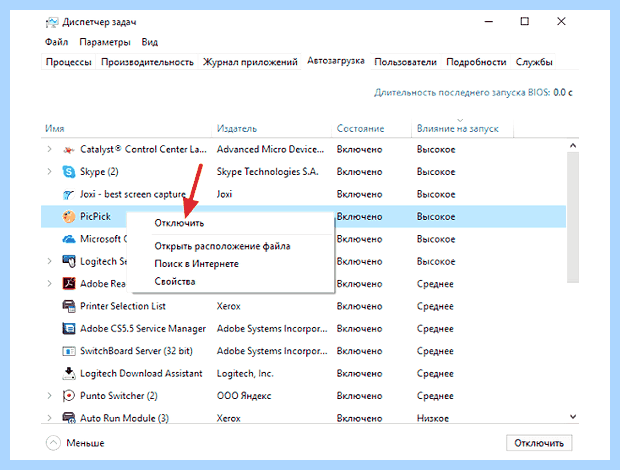620x470 pixels.
Task: Sort by the Имя column header
Action: (126, 128)
